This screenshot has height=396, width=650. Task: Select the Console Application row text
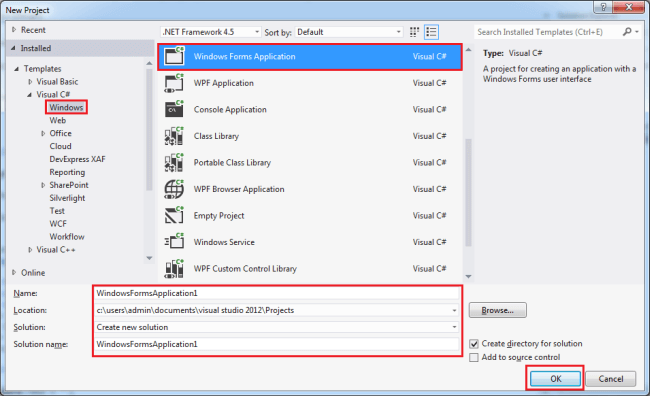coord(230,109)
